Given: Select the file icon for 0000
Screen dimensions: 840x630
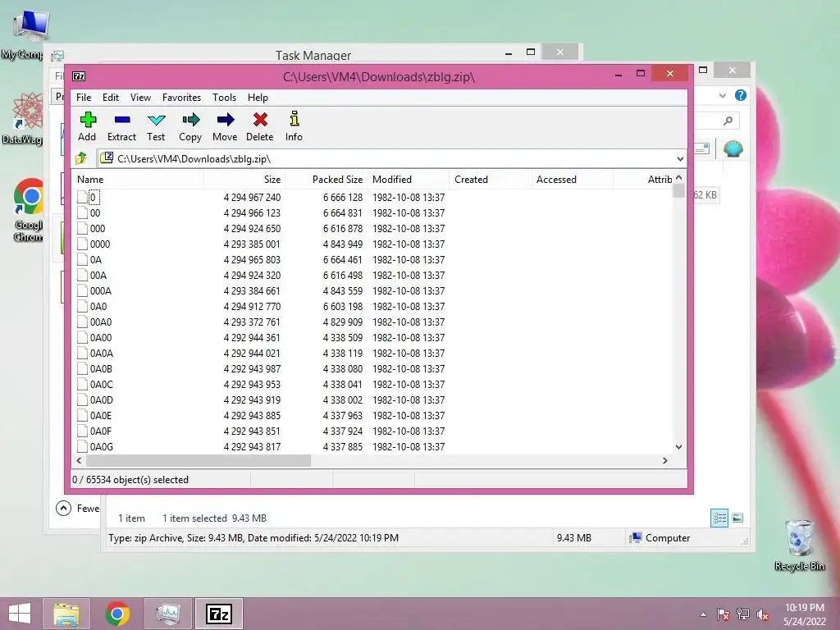Looking at the screenshot, I should 82,244.
